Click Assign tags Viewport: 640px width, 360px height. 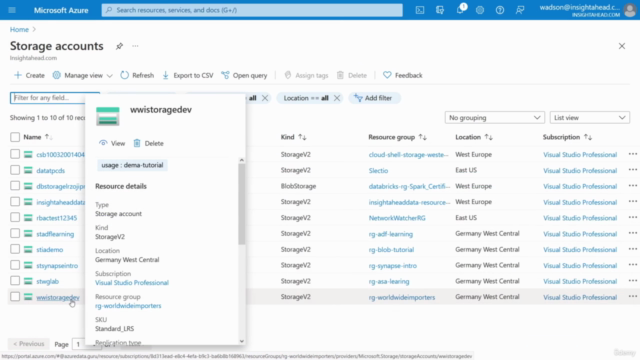tap(306, 75)
